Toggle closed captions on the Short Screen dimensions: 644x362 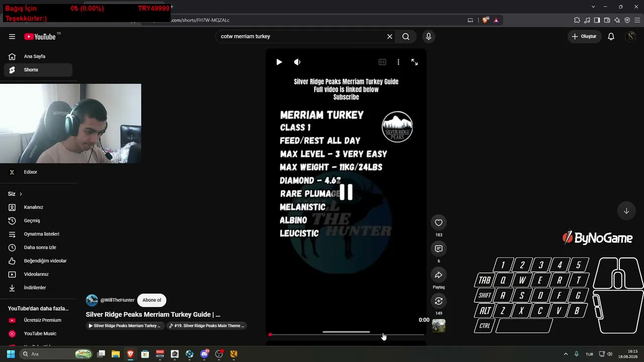[382, 62]
